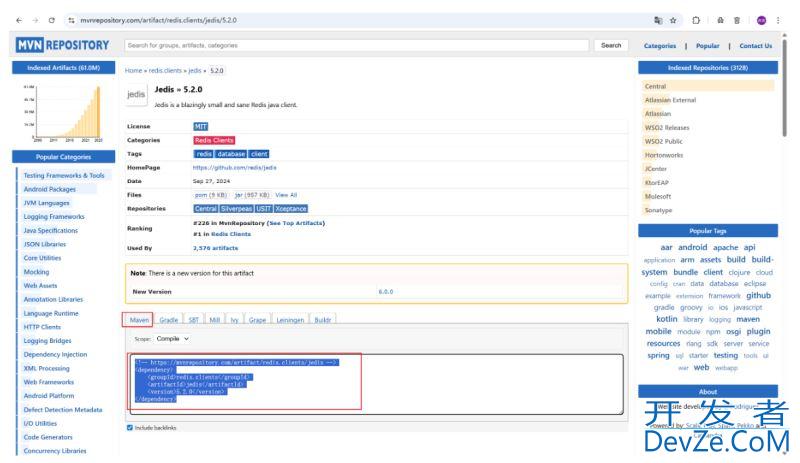Switch to the SBT tab
Image resolution: width=800 pixels, height=463 pixels.
point(193,320)
